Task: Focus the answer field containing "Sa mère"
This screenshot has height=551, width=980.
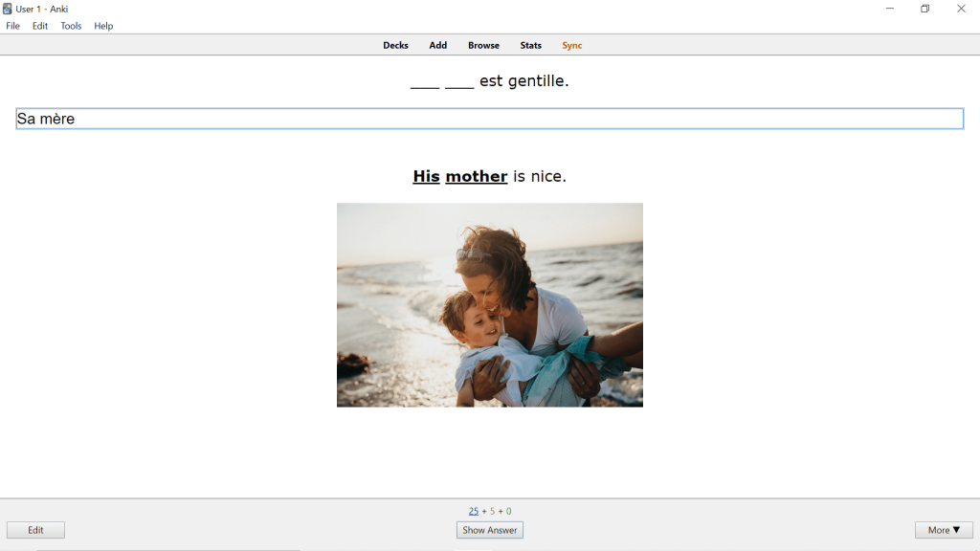Action: (489, 119)
